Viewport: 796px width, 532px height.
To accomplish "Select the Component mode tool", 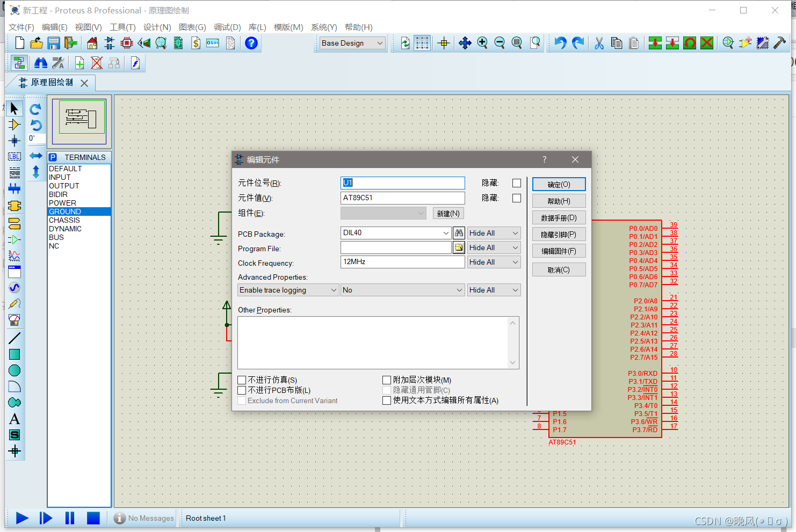I will tap(15, 125).
